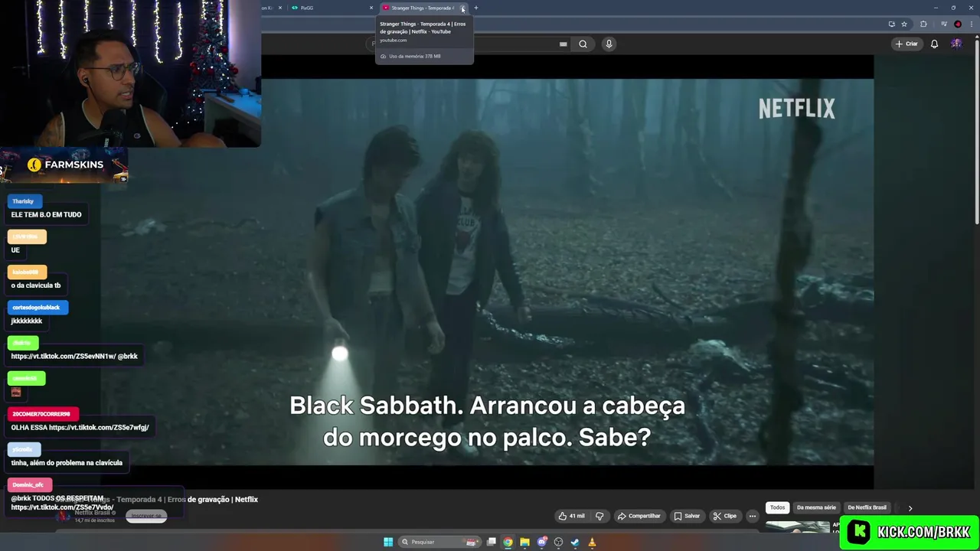
Task: Open VLC media player from the taskbar
Action: (592, 542)
